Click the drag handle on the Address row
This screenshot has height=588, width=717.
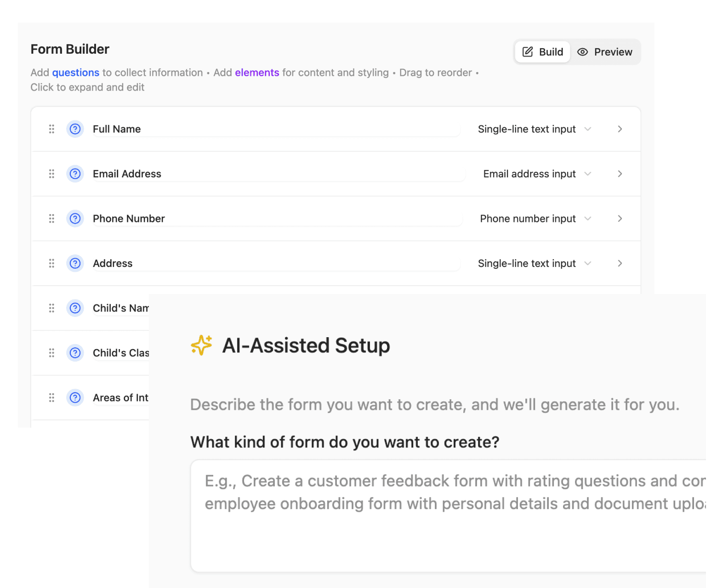51,263
